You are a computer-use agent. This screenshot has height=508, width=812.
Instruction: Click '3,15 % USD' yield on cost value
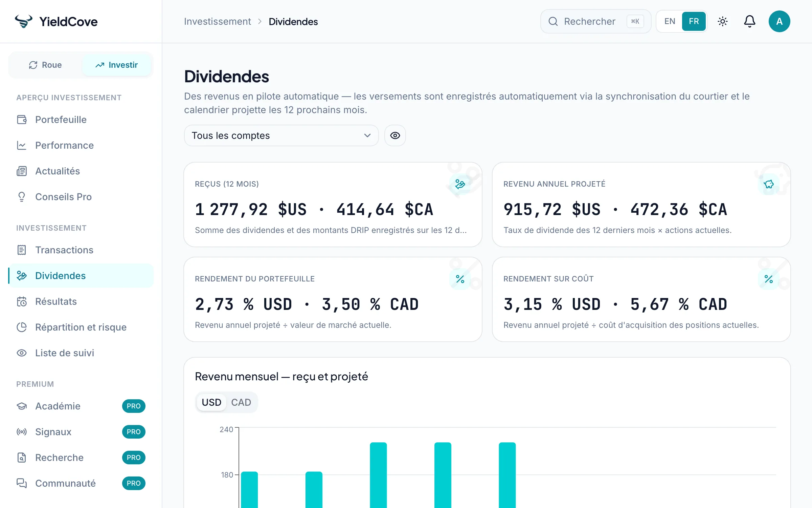(x=552, y=304)
